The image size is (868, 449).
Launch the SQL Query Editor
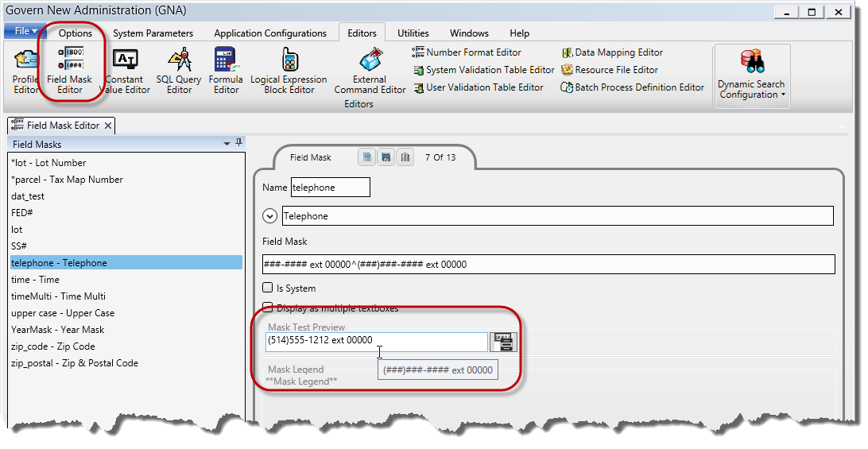(179, 70)
